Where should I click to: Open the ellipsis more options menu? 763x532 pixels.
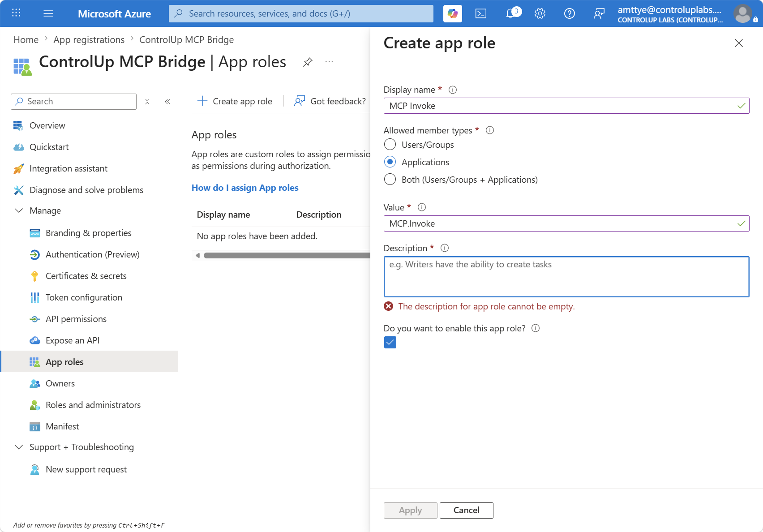point(329,62)
